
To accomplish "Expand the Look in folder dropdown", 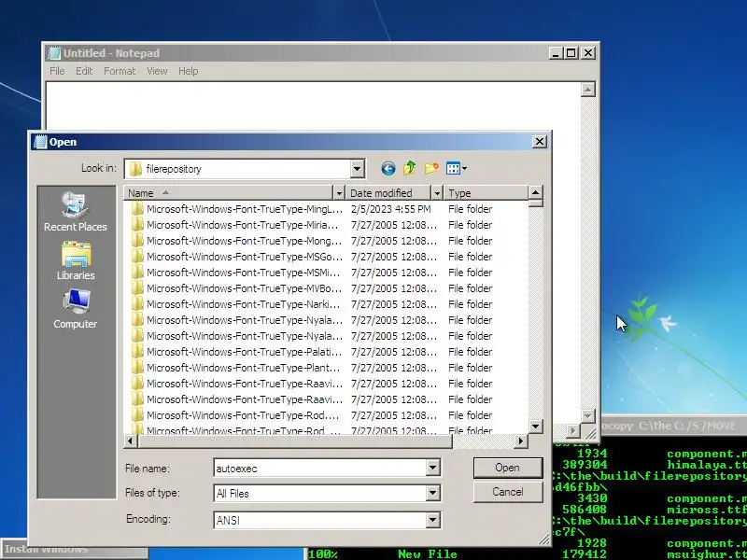I will pyautogui.click(x=358, y=169).
